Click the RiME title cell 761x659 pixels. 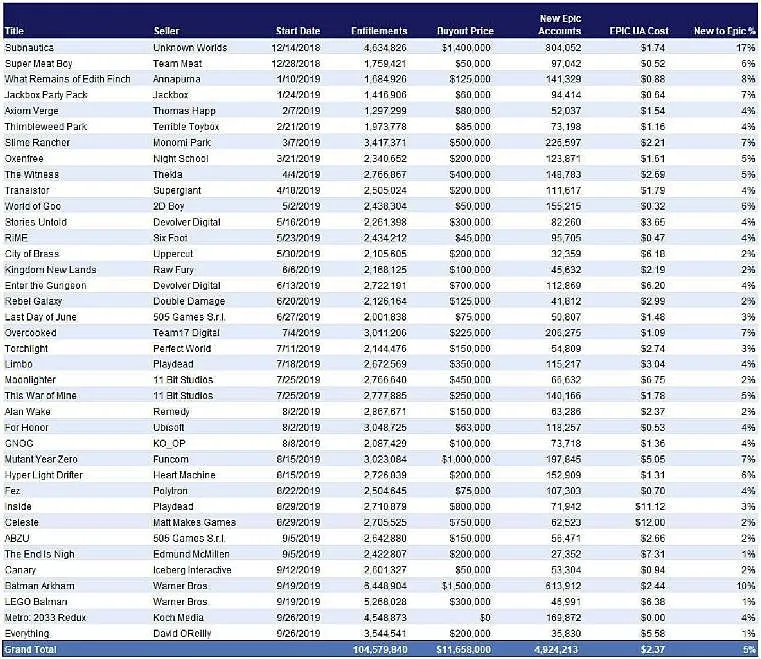click(x=16, y=238)
